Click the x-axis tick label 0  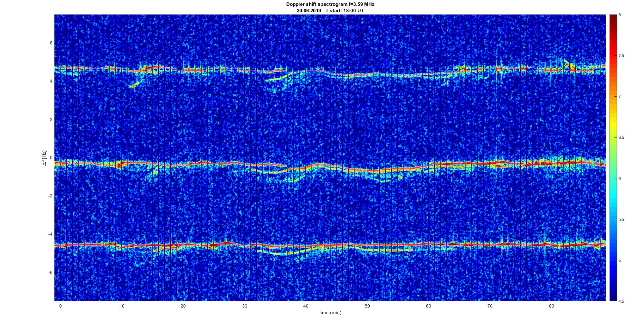click(x=60, y=306)
